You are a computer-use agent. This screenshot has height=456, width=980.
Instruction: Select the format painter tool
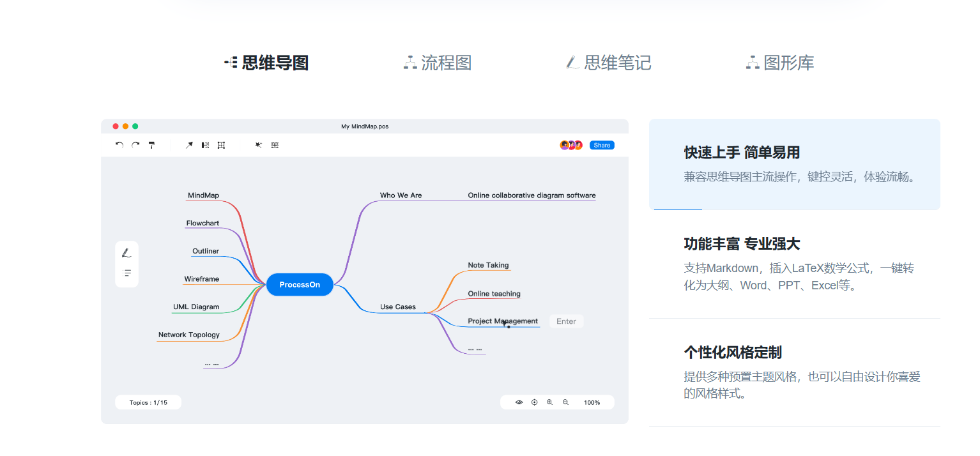point(151,145)
